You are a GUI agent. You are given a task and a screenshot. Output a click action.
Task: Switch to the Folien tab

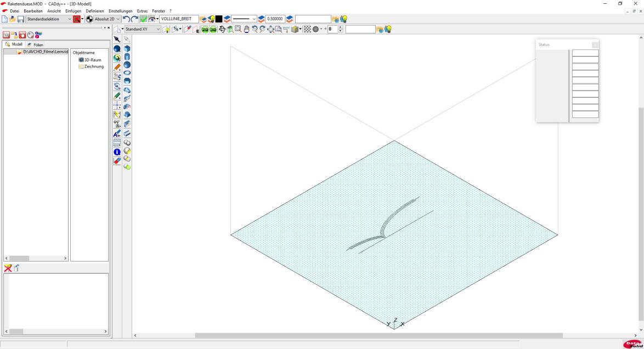pos(35,44)
